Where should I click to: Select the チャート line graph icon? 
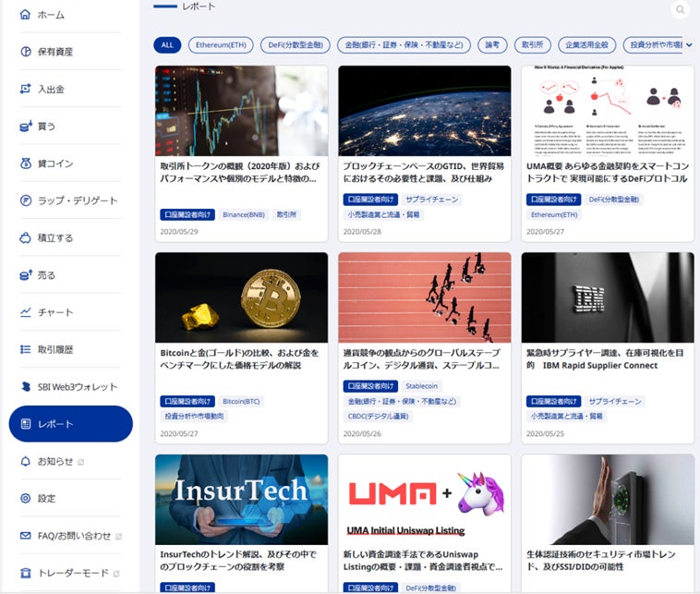26,312
